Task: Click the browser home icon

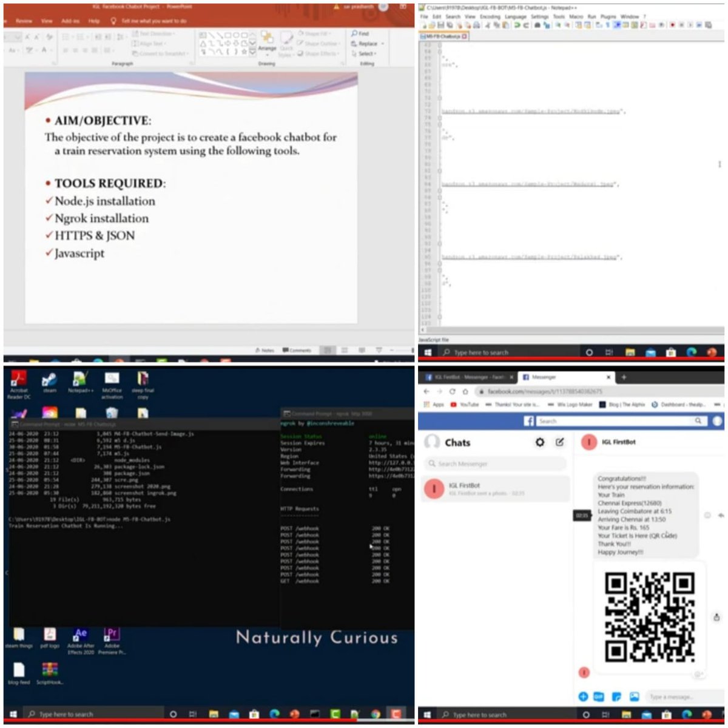Action: click(465, 391)
